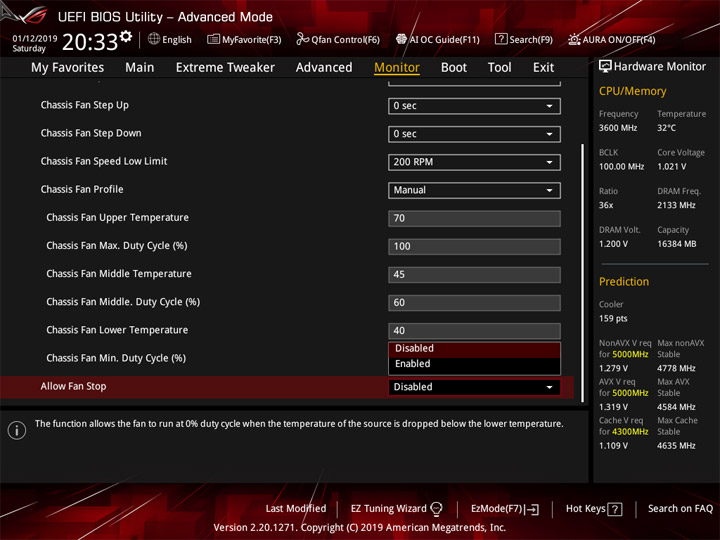
Task: Launch Qfan Control fan icon
Action: pos(302,39)
